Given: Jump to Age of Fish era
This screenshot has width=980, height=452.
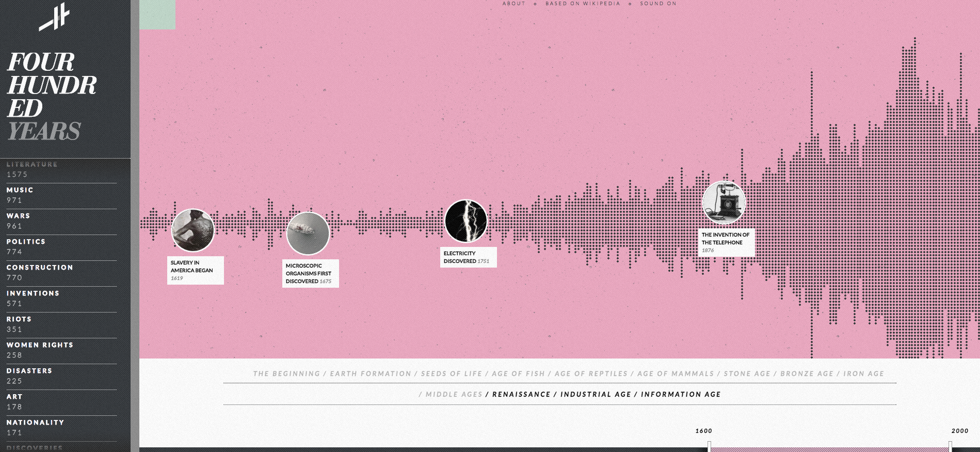Looking at the screenshot, I should (518, 373).
